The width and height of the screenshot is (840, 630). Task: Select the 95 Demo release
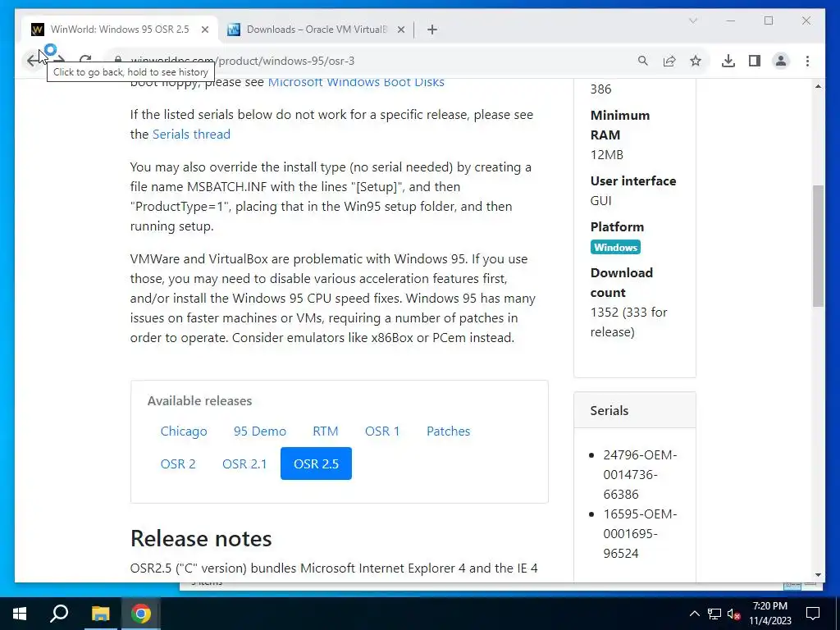pyautogui.click(x=260, y=431)
